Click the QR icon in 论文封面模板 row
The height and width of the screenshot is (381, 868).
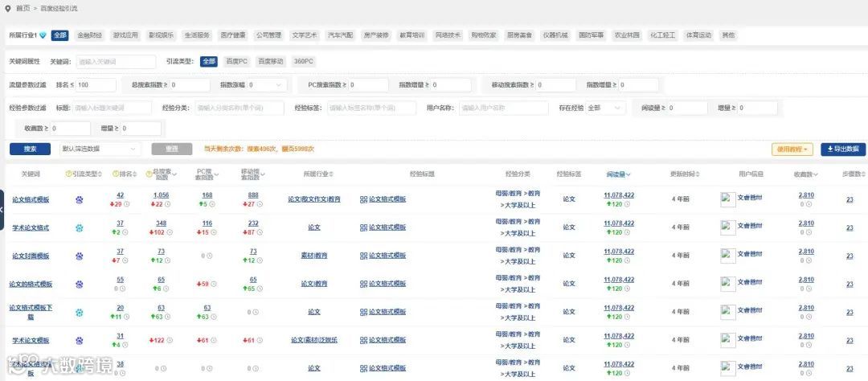363,256
